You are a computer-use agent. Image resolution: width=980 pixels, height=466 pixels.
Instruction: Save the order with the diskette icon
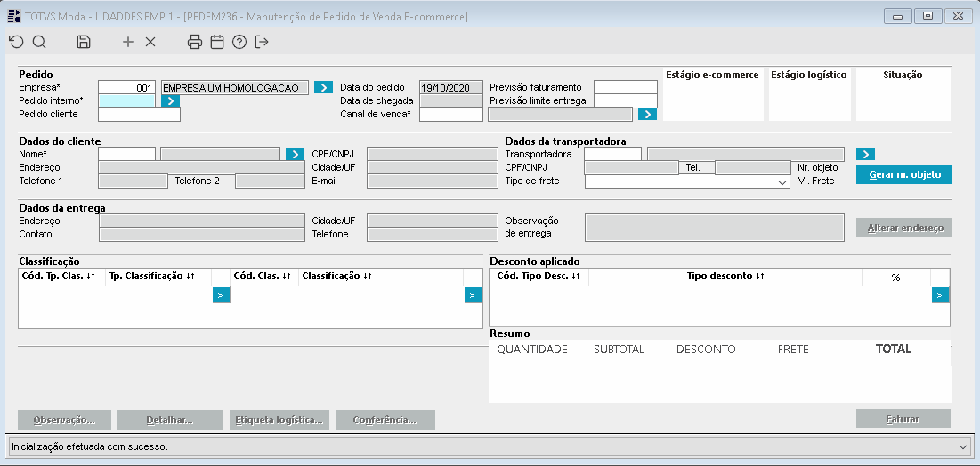(x=84, y=42)
